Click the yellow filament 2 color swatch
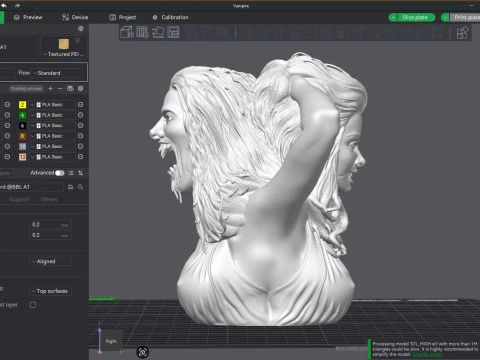Image resolution: width=480 pixels, height=360 pixels. tap(22, 105)
